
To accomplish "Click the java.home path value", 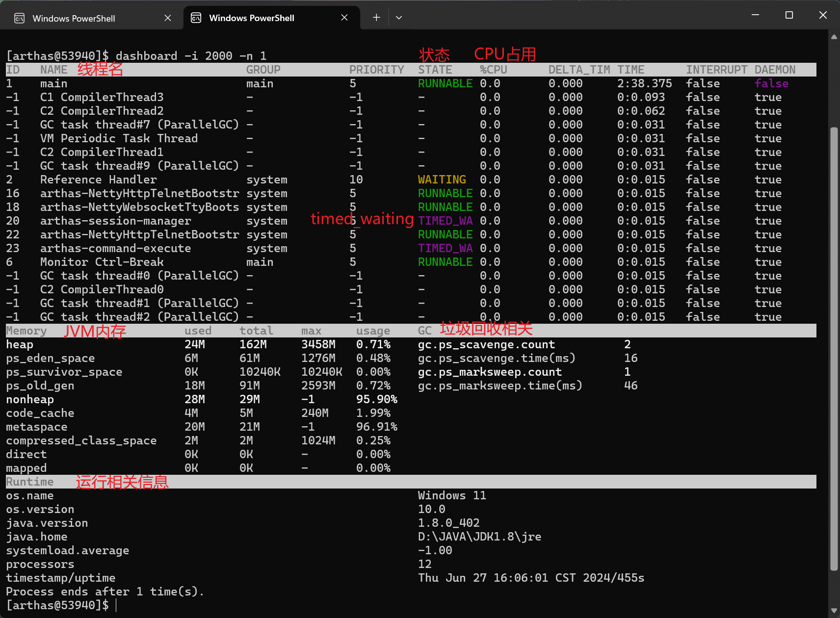I will [479, 537].
